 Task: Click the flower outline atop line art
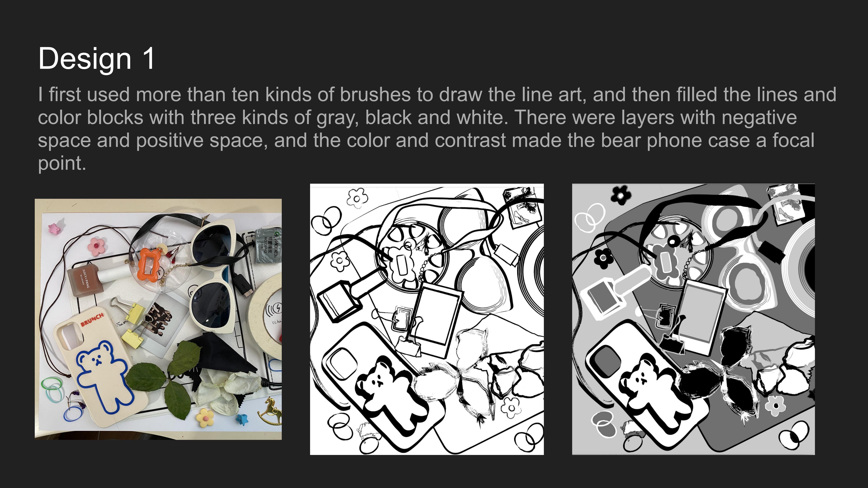coord(357,198)
